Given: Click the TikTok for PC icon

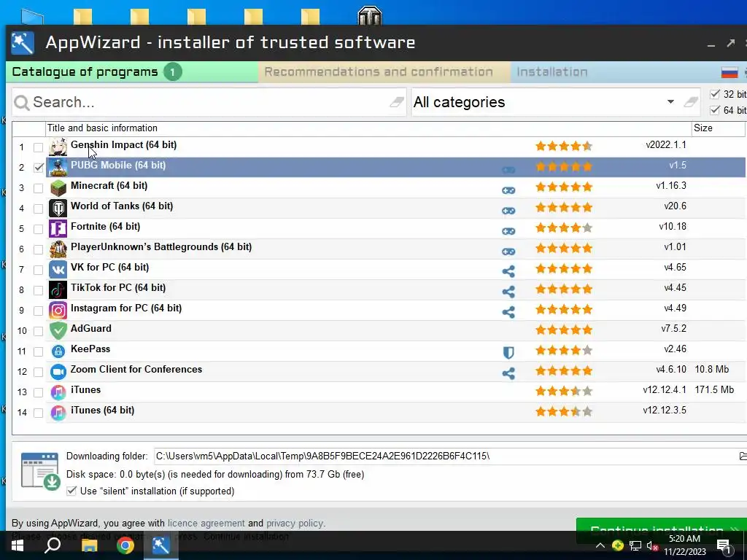Looking at the screenshot, I should 58,290.
